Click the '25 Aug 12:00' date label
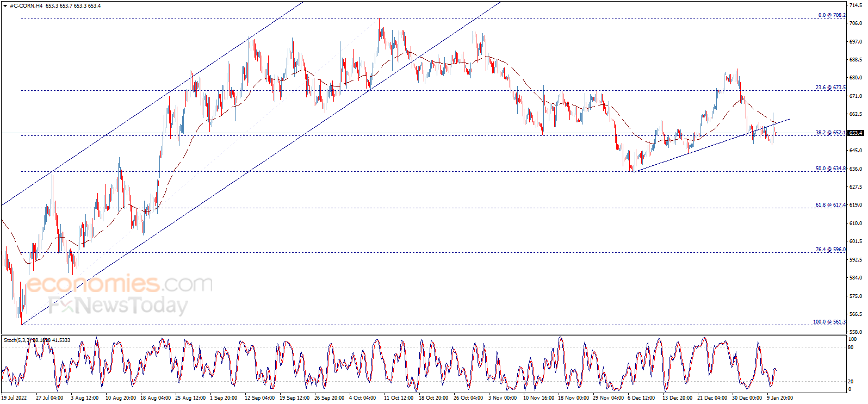 pyautogui.click(x=190, y=398)
